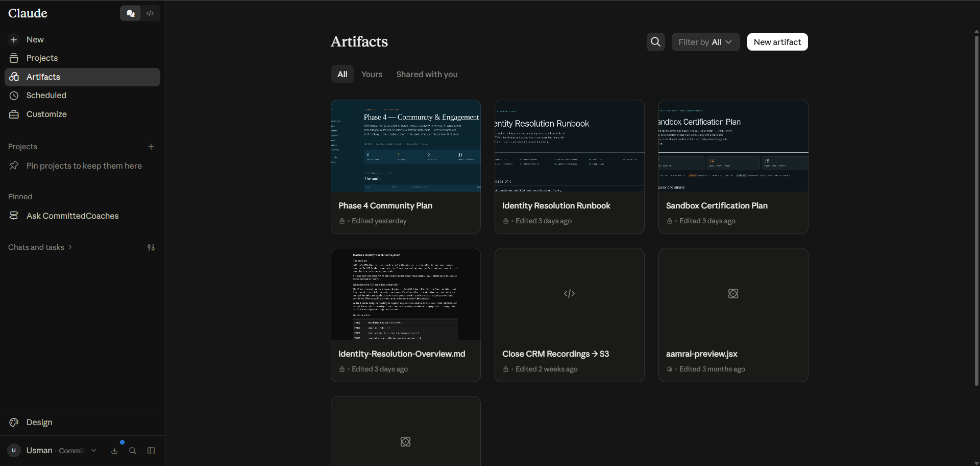
Task: Click the Artifacts page heading
Action: [x=359, y=41]
